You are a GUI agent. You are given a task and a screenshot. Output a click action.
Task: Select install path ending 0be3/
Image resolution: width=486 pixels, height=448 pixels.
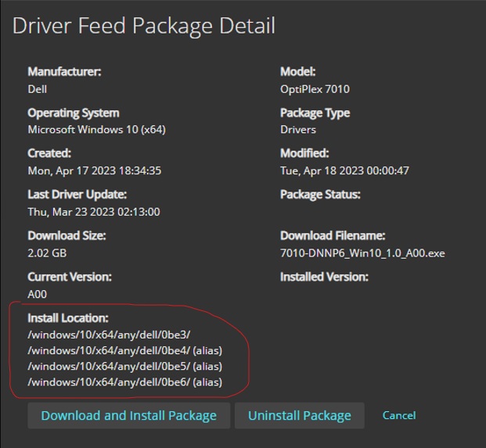(109, 335)
